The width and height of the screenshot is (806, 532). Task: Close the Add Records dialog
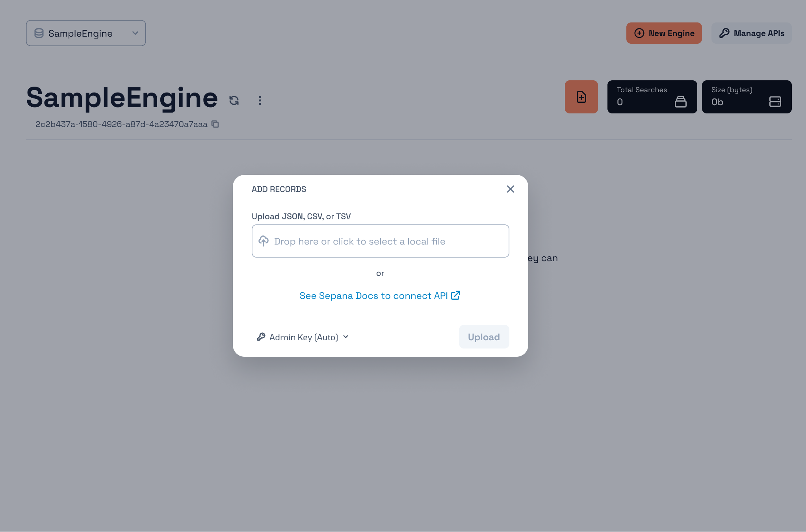tap(510, 189)
